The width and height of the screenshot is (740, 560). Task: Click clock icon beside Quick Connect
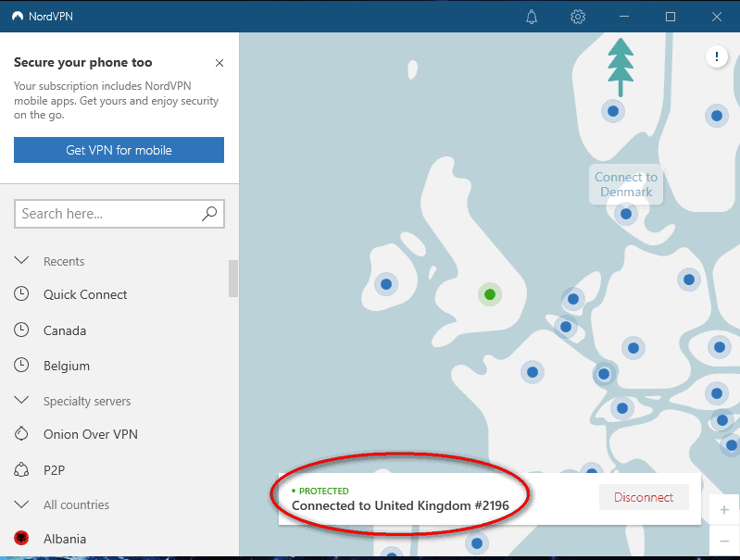coord(21,294)
